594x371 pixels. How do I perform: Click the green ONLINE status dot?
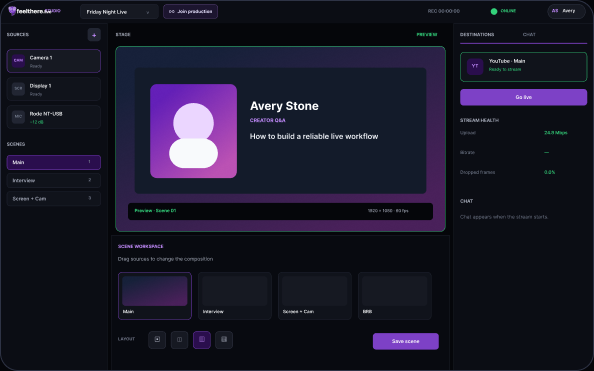pyautogui.click(x=494, y=11)
